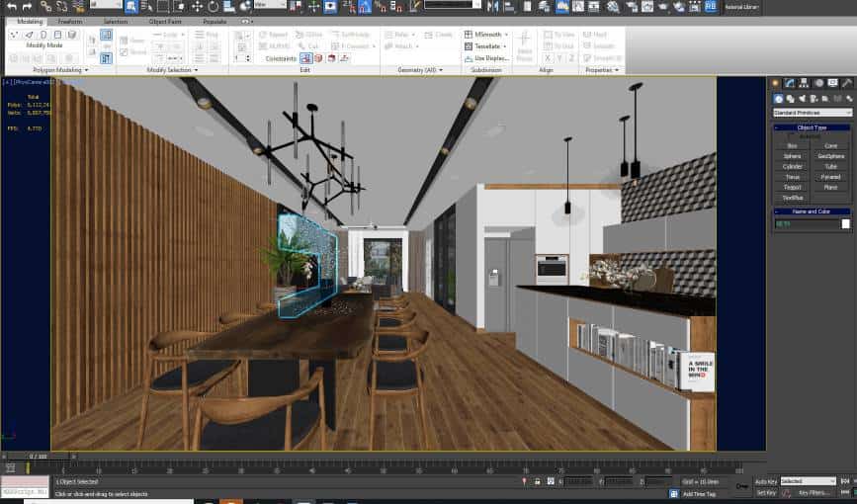Collapse the Object Type rollout
Screen dimensions: 857x504
coord(812,127)
